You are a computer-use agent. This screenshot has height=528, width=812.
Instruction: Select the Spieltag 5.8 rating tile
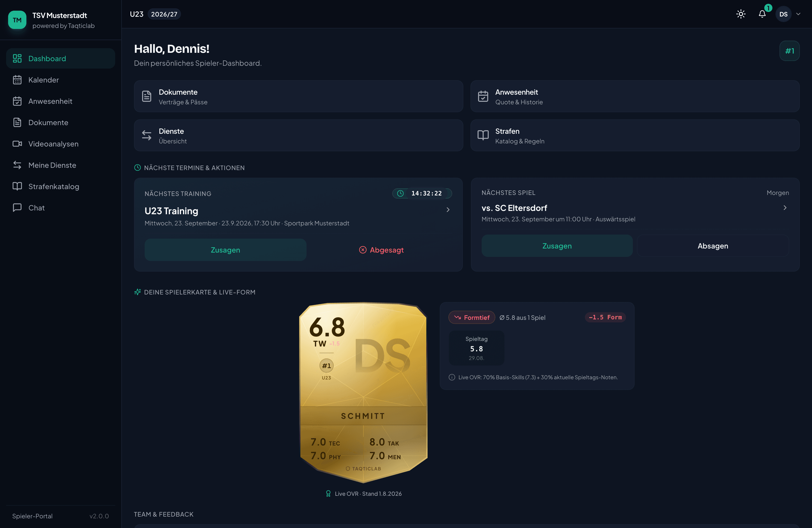tap(477, 348)
